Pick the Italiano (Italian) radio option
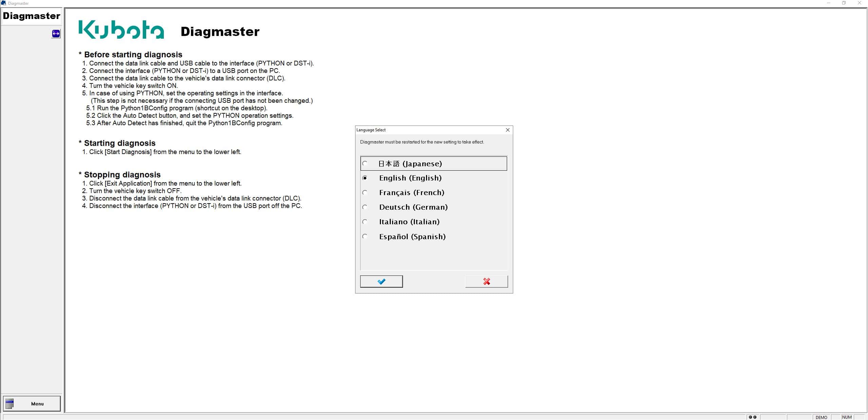868x420 pixels. click(x=365, y=222)
